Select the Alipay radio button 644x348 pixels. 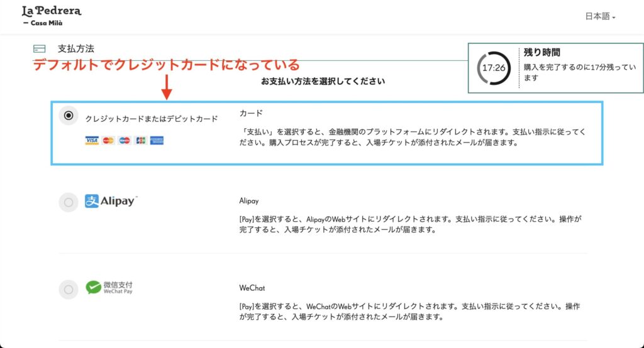[x=69, y=202]
